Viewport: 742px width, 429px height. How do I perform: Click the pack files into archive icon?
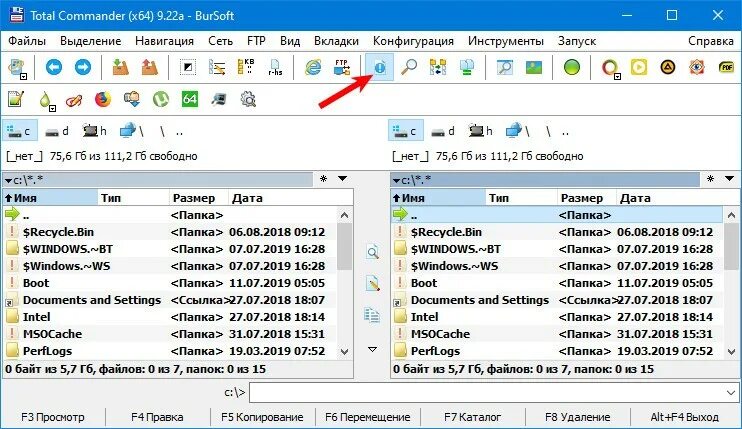[x=121, y=67]
